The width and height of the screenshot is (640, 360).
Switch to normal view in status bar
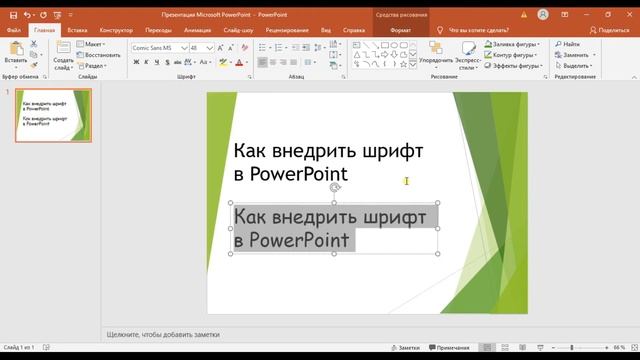(x=487, y=347)
